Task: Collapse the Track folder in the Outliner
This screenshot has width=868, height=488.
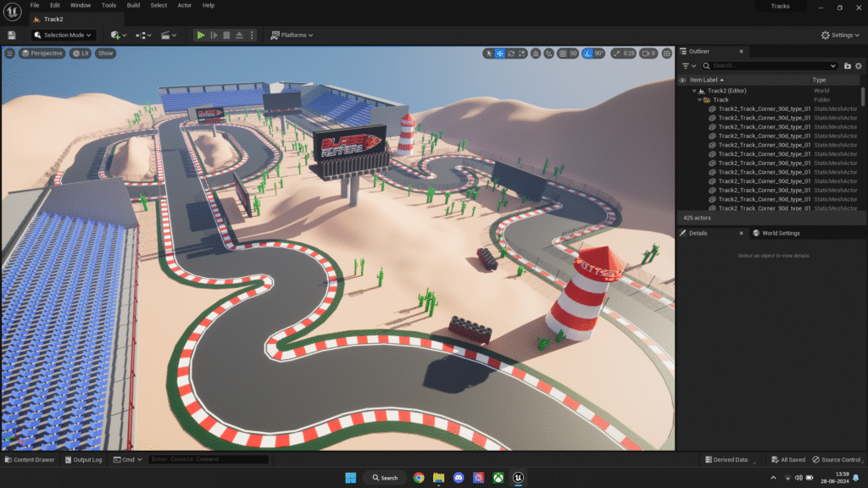Action: click(699, 100)
